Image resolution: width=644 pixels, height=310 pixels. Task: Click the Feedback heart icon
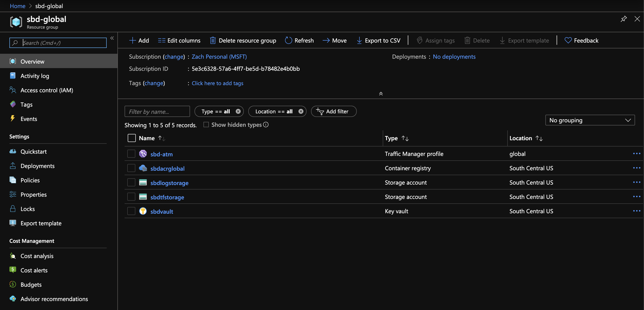click(x=568, y=40)
